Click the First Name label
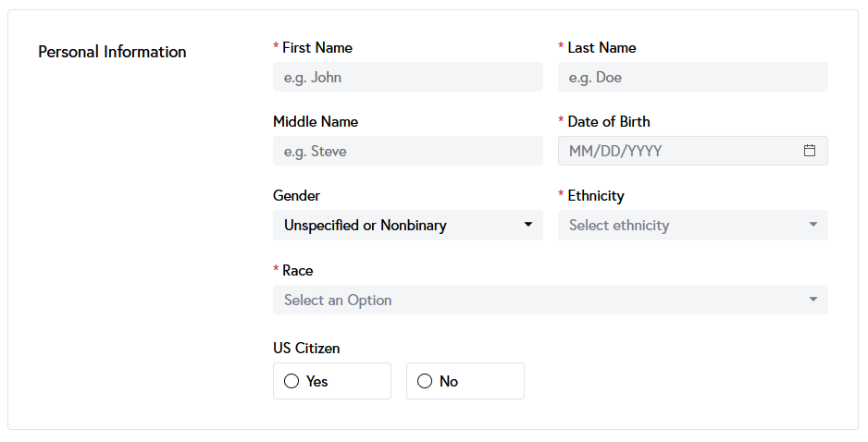 click(316, 47)
